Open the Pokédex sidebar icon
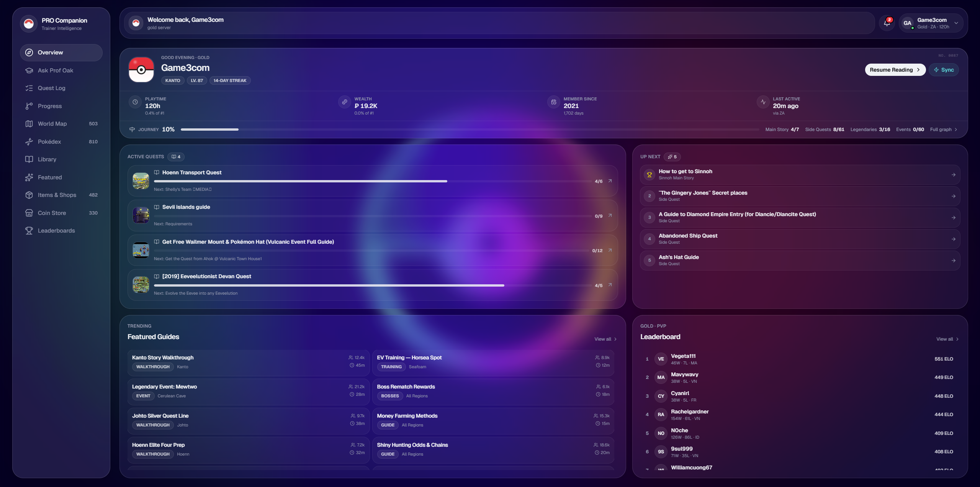This screenshot has width=980, height=487. [29, 142]
